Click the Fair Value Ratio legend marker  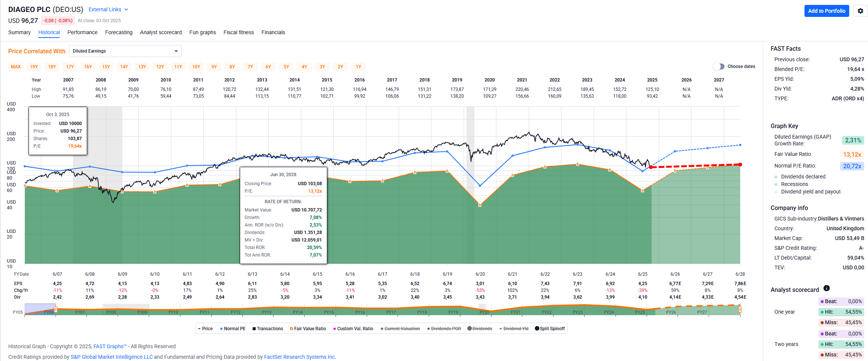[292, 329]
